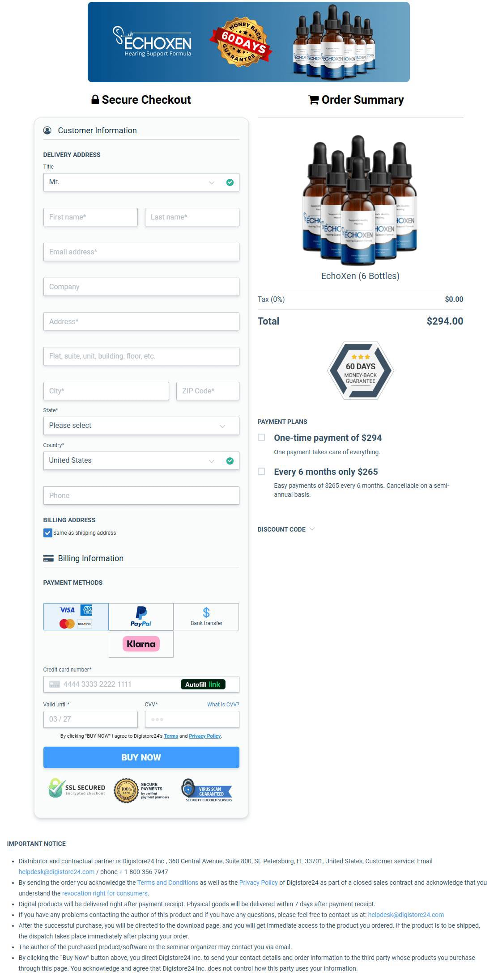494x980 pixels.
Task: Click the Tax (0%) label
Action: click(271, 300)
